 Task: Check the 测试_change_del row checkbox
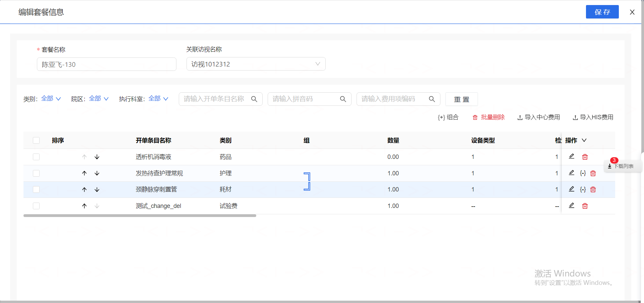pos(36,206)
